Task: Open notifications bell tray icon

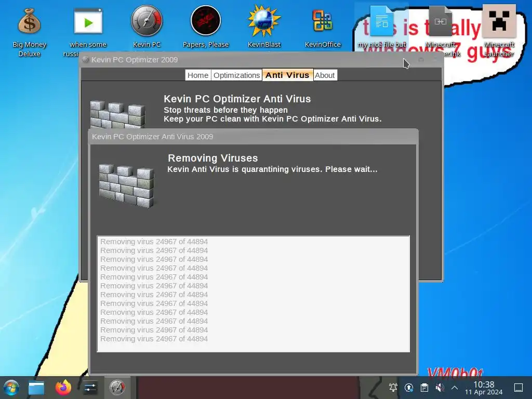Action: coord(393,388)
